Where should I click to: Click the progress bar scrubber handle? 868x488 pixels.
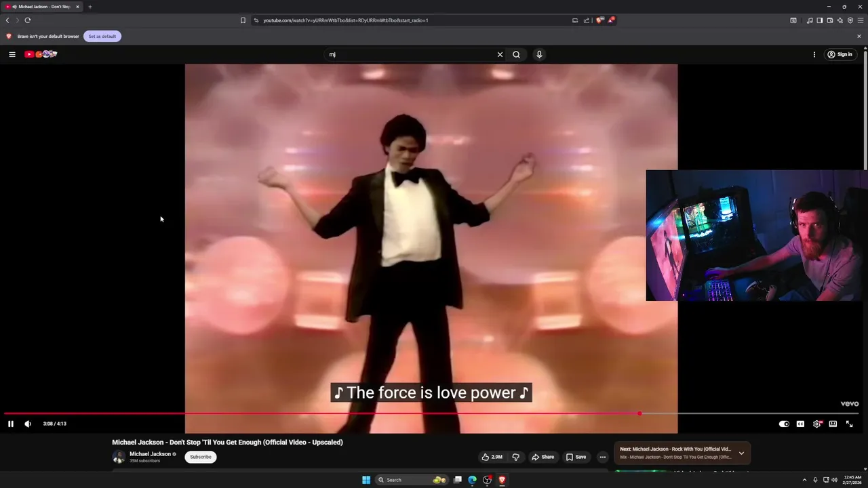639,413
